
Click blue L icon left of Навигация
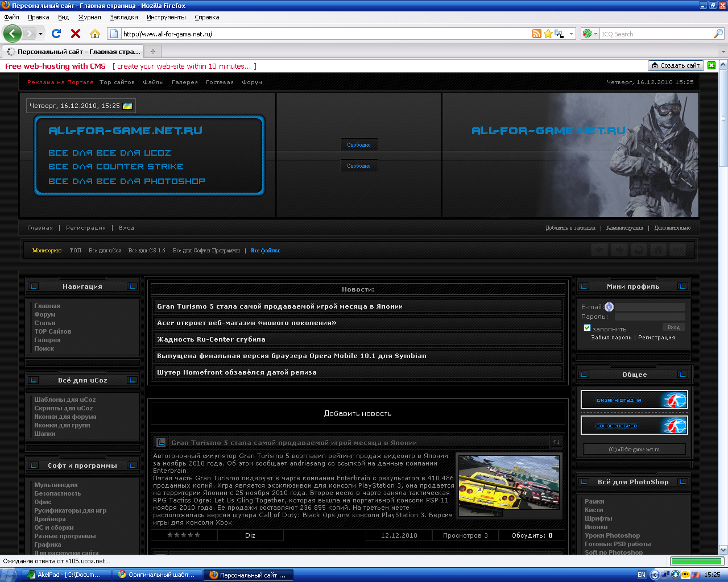tap(33, 286)
